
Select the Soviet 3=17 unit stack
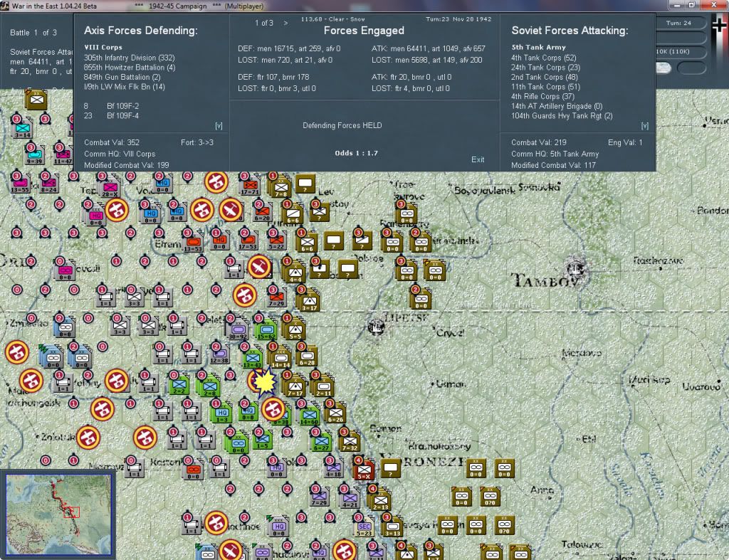(x=309, y=301)
